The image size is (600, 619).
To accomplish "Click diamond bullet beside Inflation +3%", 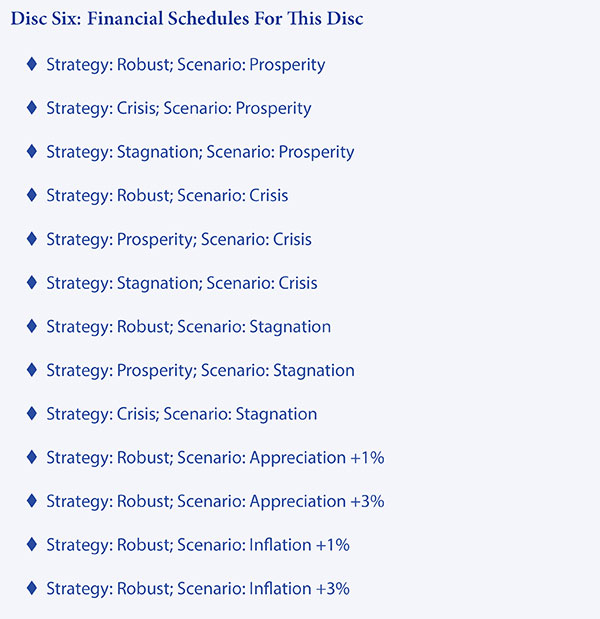I will [32, 588].
